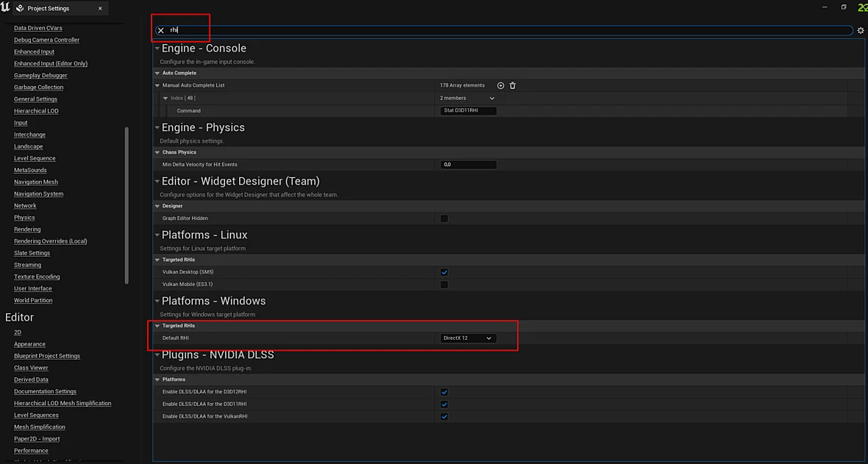Image resolution: width=868 pixels, height=464 pixels.
Task: Open Gameplay Debugger settings
Action: 40,75
